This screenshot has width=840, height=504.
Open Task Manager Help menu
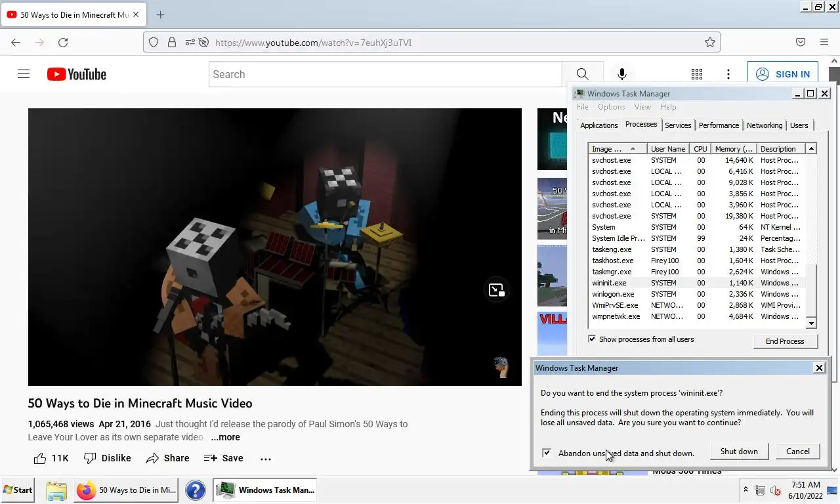[668, 107]
